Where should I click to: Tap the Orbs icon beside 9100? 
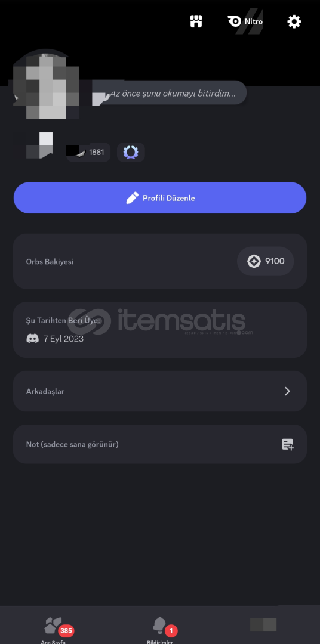[x=254, y=261]
